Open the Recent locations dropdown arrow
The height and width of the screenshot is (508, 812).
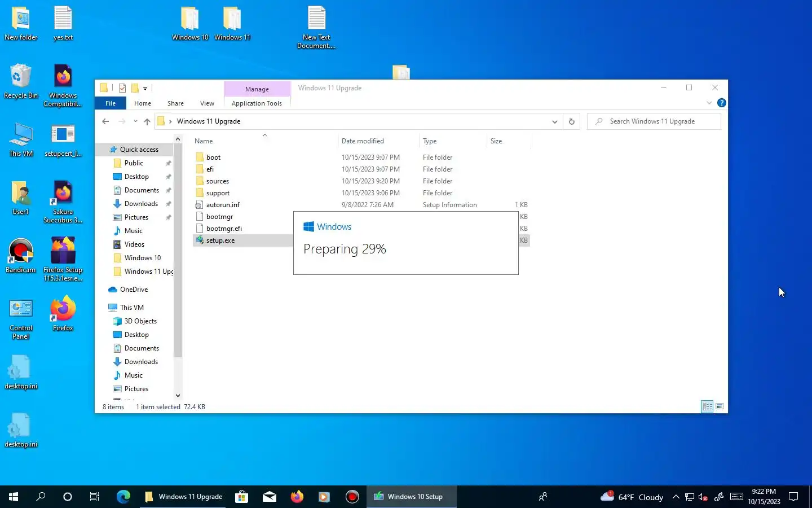135,121
